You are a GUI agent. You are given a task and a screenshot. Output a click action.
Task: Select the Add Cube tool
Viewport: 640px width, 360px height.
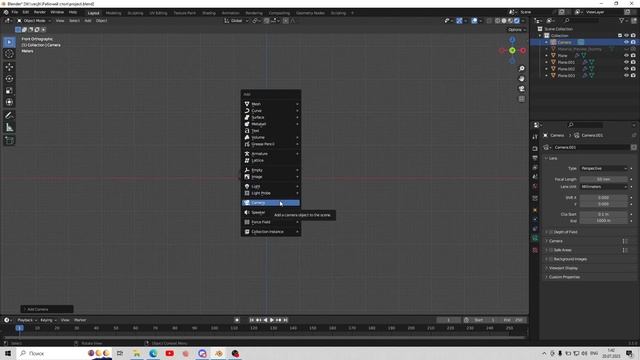(9, 140)
